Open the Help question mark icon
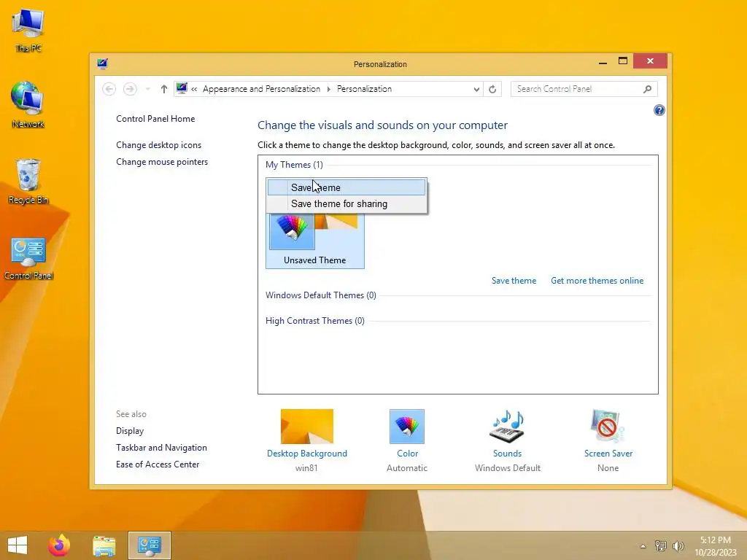Image resolution: width=747 pixels, height=560 pixels. pyautogui.click(x=659, y=111)
